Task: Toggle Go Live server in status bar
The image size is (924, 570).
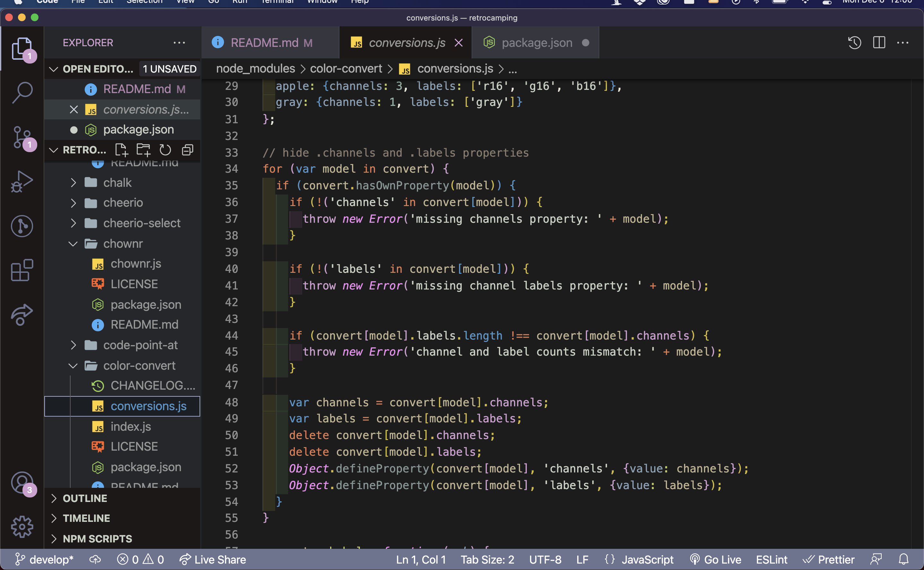Action: pos(715,559)
